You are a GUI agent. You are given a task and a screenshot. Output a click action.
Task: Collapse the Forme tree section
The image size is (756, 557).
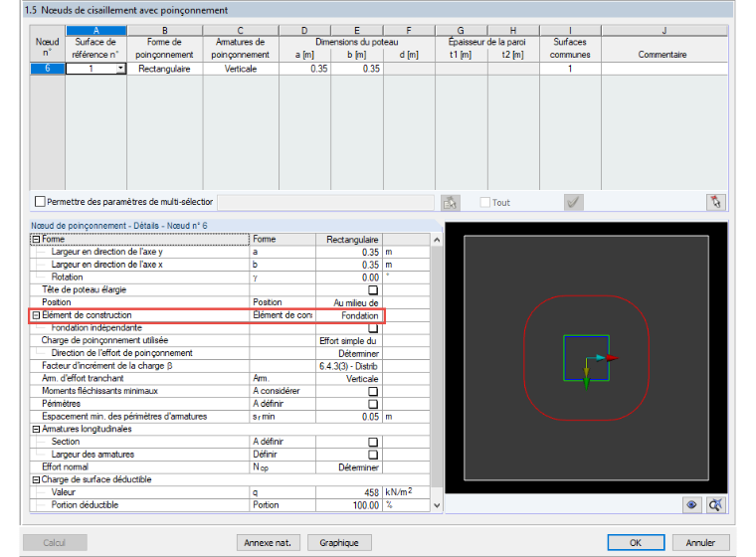(x=36, y=239)
